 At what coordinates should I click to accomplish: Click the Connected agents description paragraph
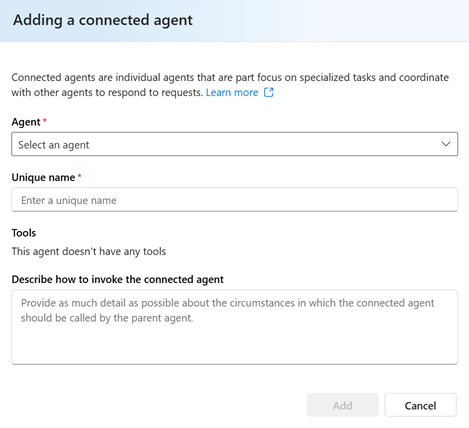click(230, 85)
